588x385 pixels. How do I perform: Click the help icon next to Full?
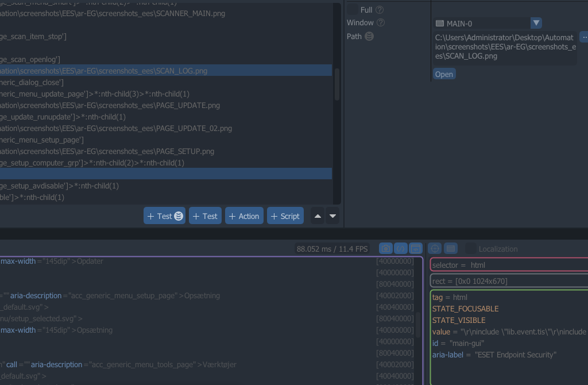click(x=380, y=10)
